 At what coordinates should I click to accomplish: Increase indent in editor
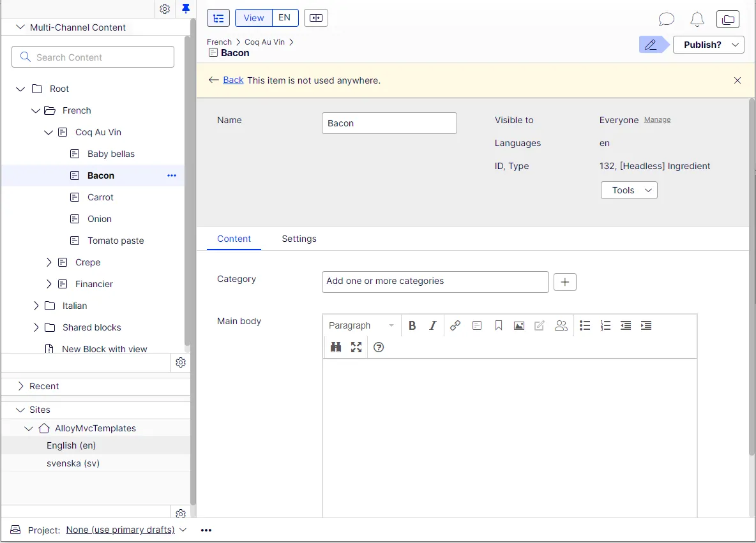coord(646,325)
